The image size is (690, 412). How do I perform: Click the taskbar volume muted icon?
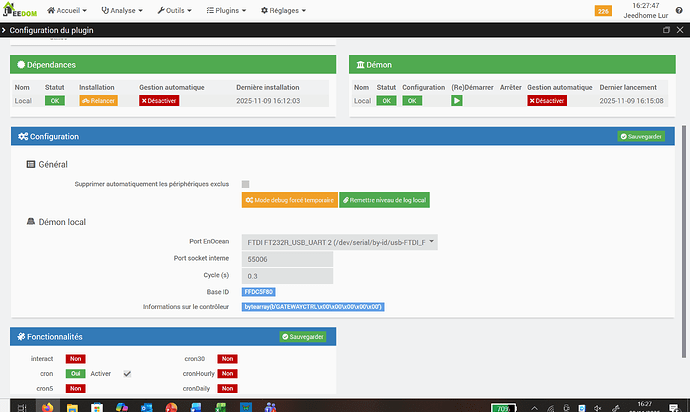point(597,408)
